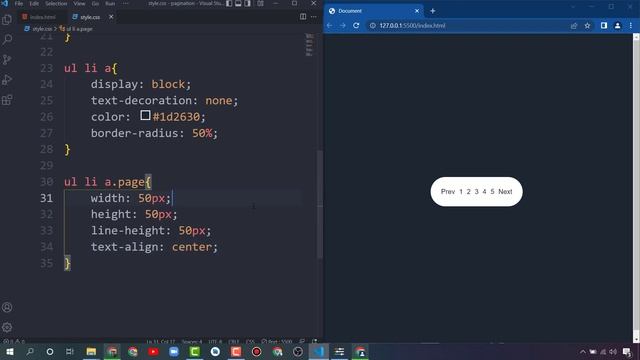Screen dimensions: 640x360
Task: Open the Windows Start menu
Action: [x=9, y=351]
